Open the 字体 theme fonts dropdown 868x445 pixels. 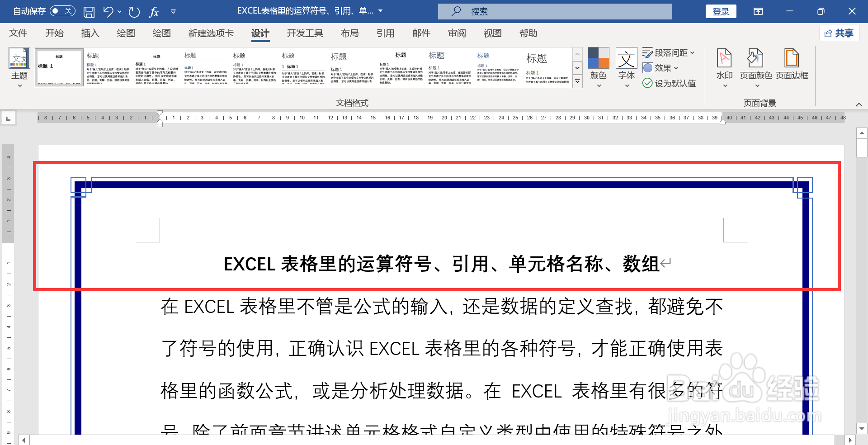coord(627,67)
